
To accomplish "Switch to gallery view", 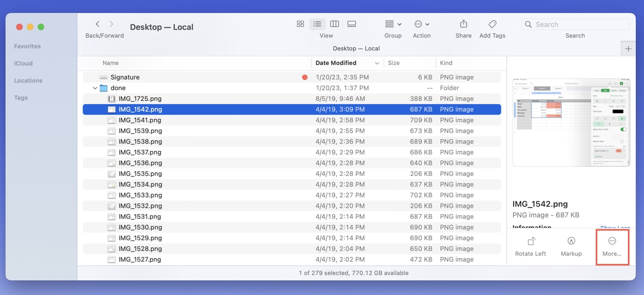I will (352, 24).
